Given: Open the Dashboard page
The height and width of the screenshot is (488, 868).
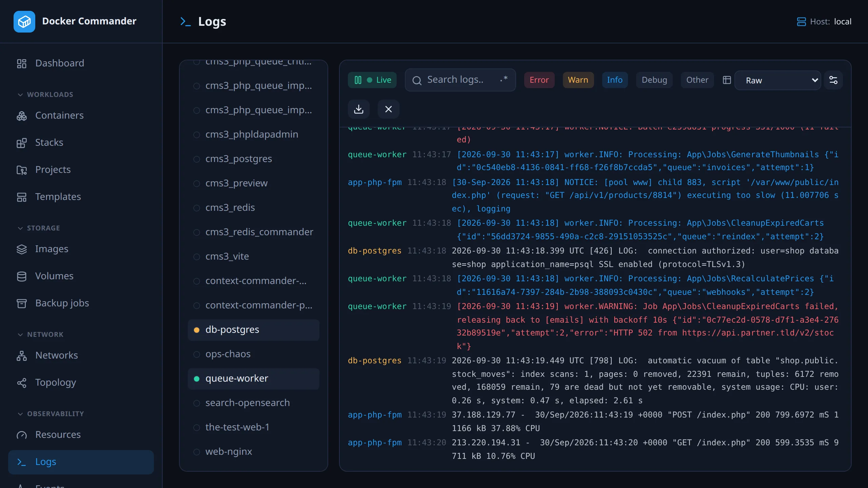Looking at the screenshot, I should click(81, 63).
